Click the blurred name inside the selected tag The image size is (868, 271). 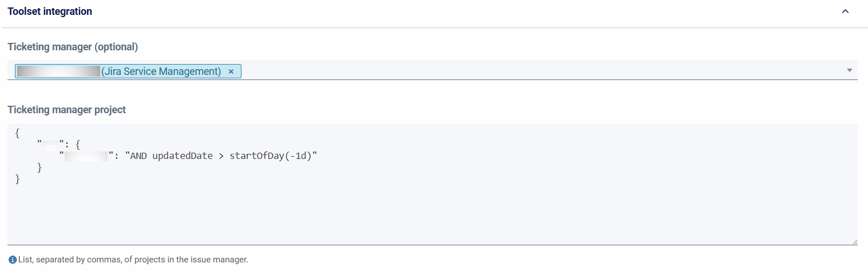tap(58, 71)
